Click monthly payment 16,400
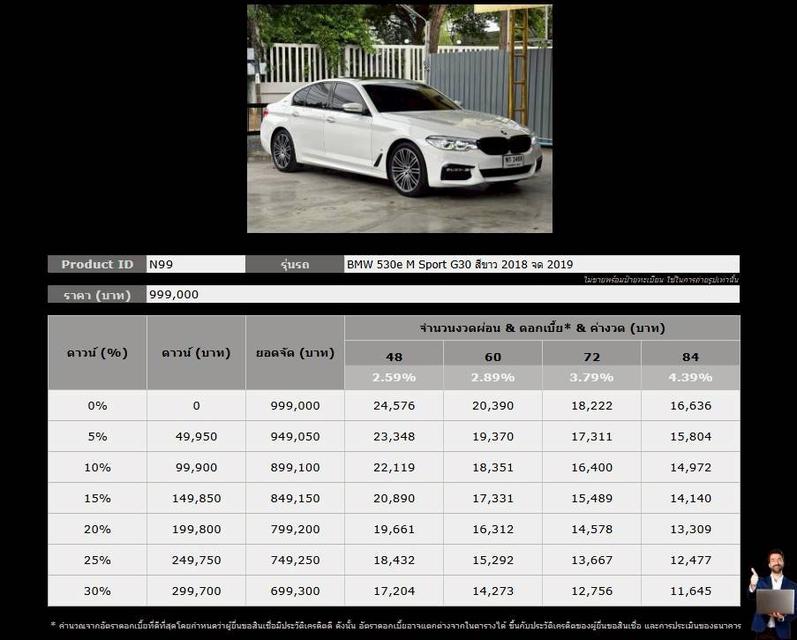The height and width of the screenshot is (640, 797). point(592,468)
